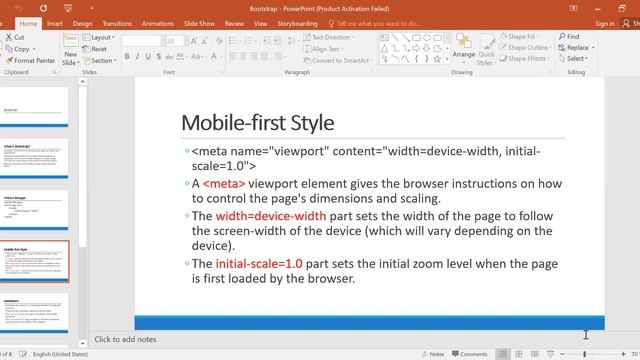Image resolution: width=640 pixels, height=360 pixels.
Task: Open Quick Styles gallery
Action: 486,50
